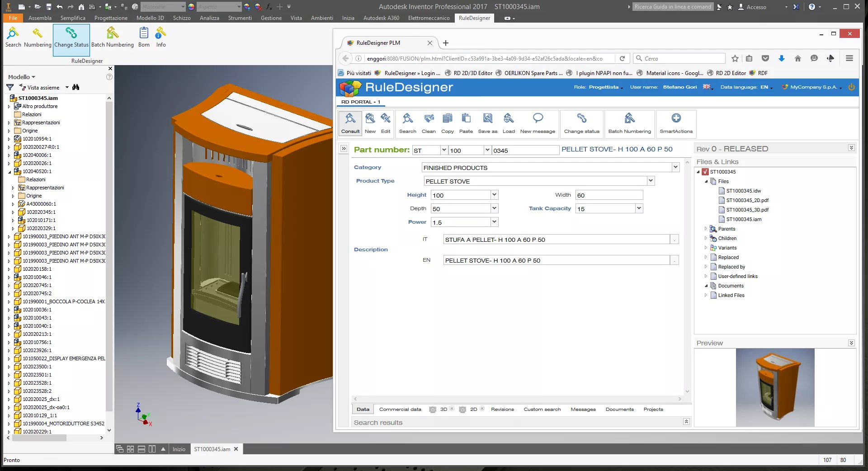868x471 pixels.
Task: Expand the Parents node in Files & Links
Action: click(706, 229)
